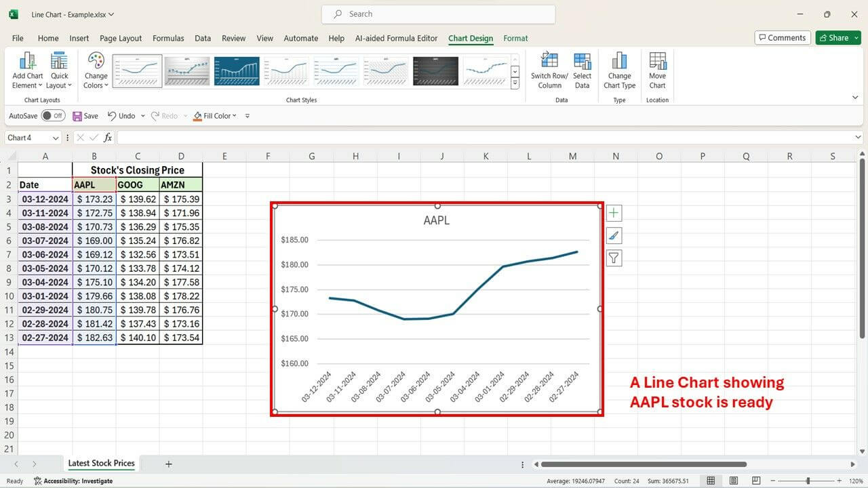The width and height of the screenshot is (868, 488).
Task: Switch to the Insert tab
Action: pos(79,39)
